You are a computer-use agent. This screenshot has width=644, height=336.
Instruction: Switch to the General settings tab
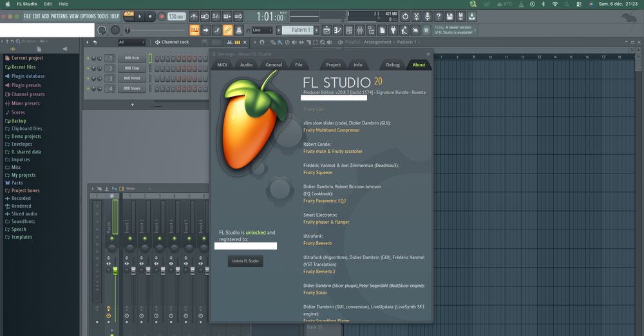tap(274, 64)
